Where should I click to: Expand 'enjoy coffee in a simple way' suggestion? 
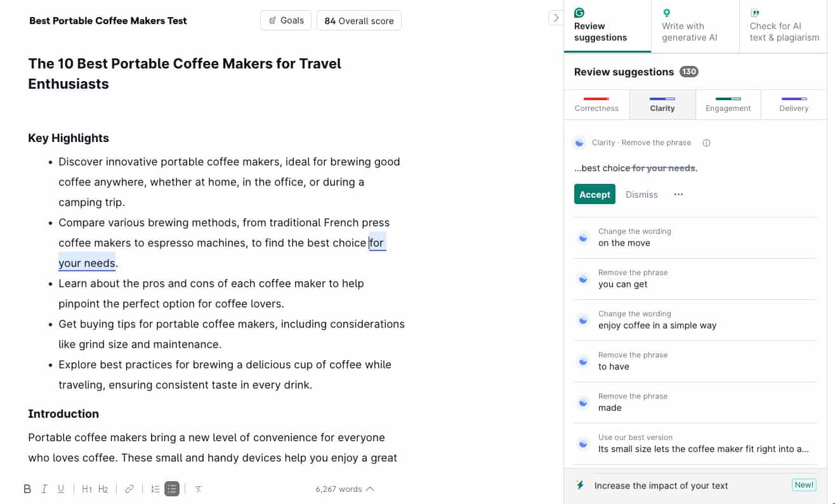[695, 320]
